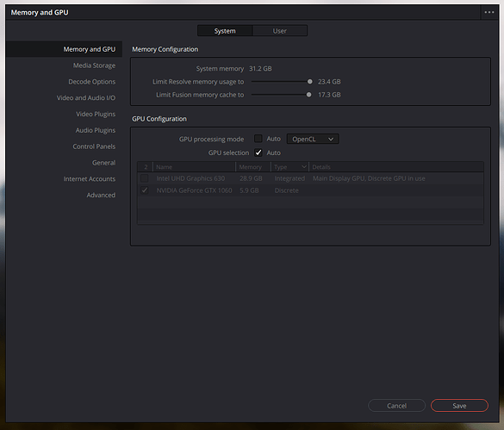Enable the GPU processing mode Auto checkbox
Screen dimensions: 504x430
click(258, 139)
